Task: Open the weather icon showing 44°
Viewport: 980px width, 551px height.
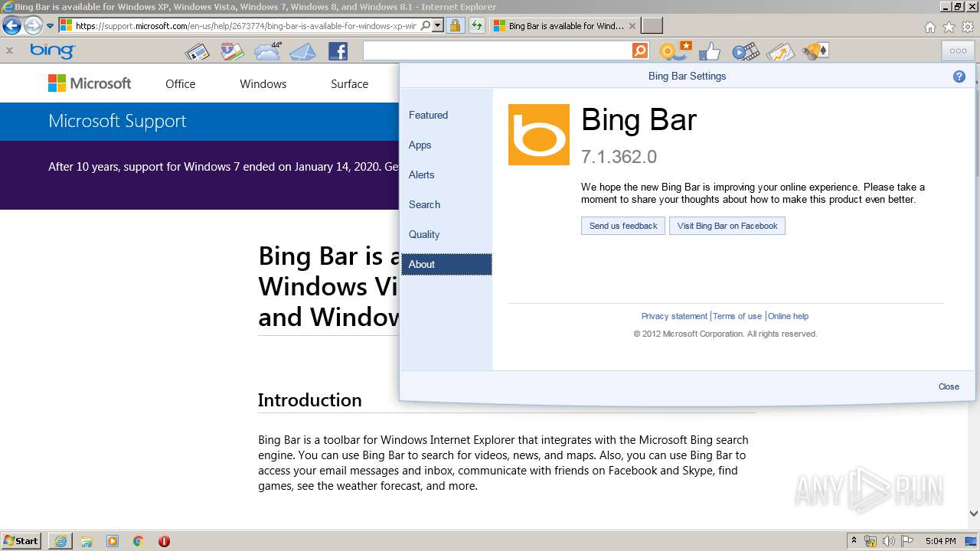Action: [x=268, y=51]
